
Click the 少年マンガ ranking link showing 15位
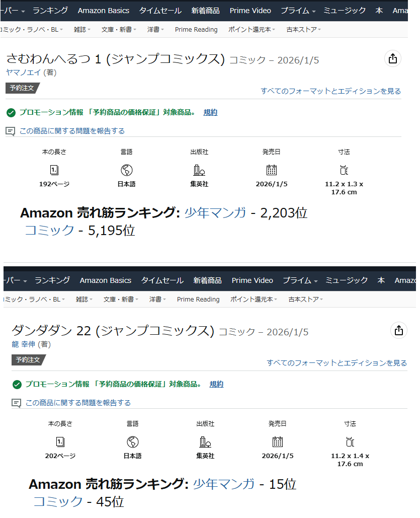224,484
